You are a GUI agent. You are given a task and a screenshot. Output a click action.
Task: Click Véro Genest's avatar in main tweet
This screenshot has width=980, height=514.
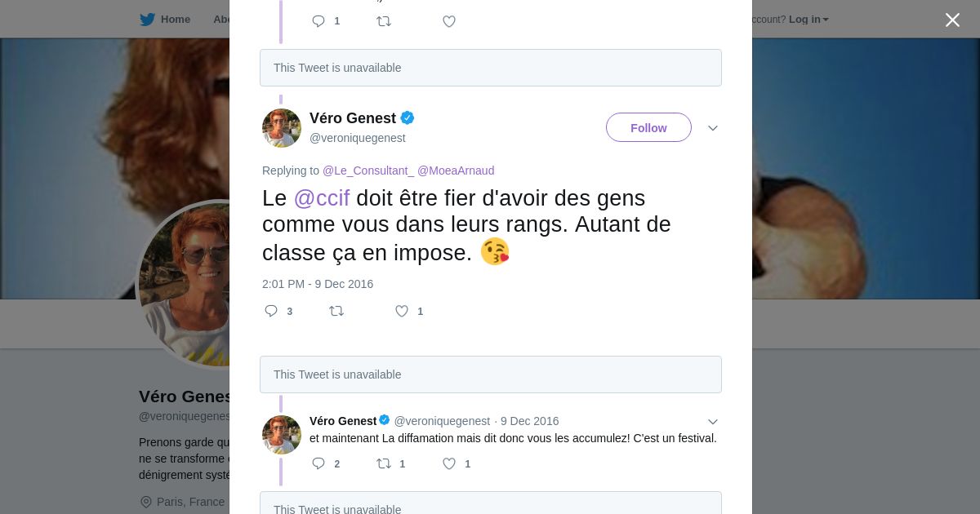coord(282,128)
